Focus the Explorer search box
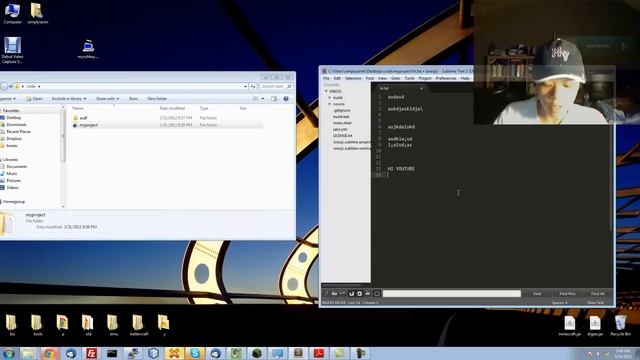Screen dimensions: 640x360 tap(276, 87)
